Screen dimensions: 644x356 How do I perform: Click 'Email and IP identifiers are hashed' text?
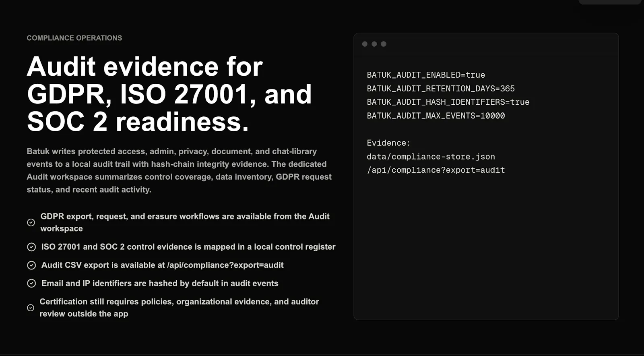(x=160, y=284)
